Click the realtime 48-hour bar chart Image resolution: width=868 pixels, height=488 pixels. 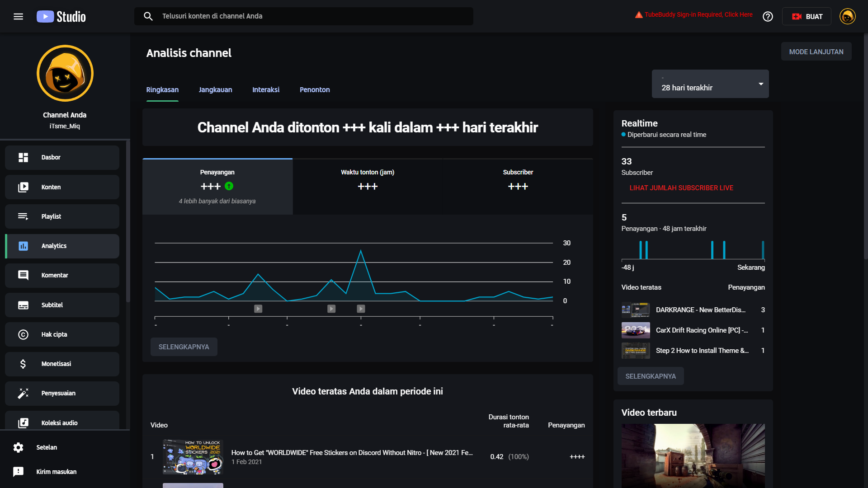pyautogui.click(x=693, y=250)
